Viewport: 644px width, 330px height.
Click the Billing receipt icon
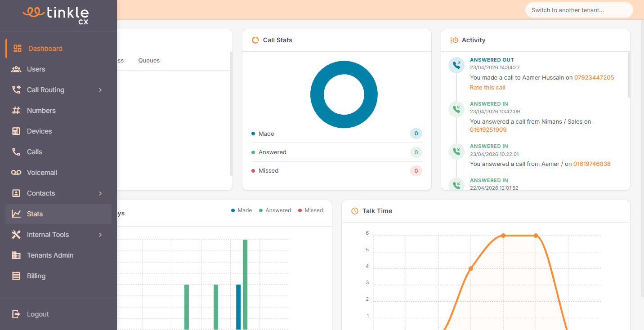point(16,276)
